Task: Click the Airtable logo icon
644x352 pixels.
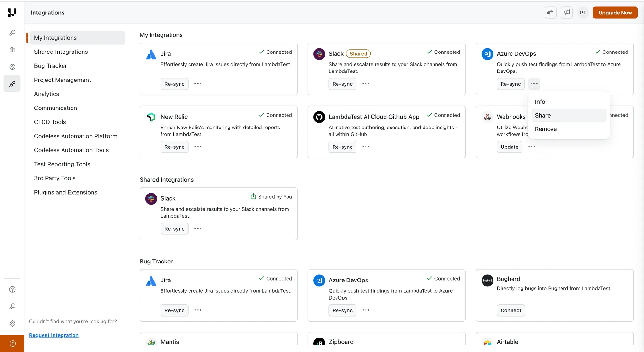Action: [x=487, y=342]
